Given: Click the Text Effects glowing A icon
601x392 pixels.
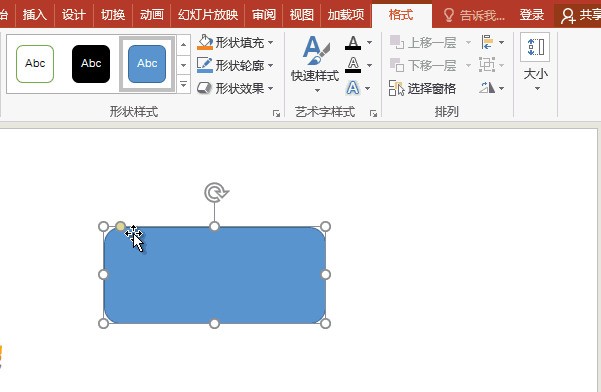Looking at the screenshot, I should tap(353, 88).
